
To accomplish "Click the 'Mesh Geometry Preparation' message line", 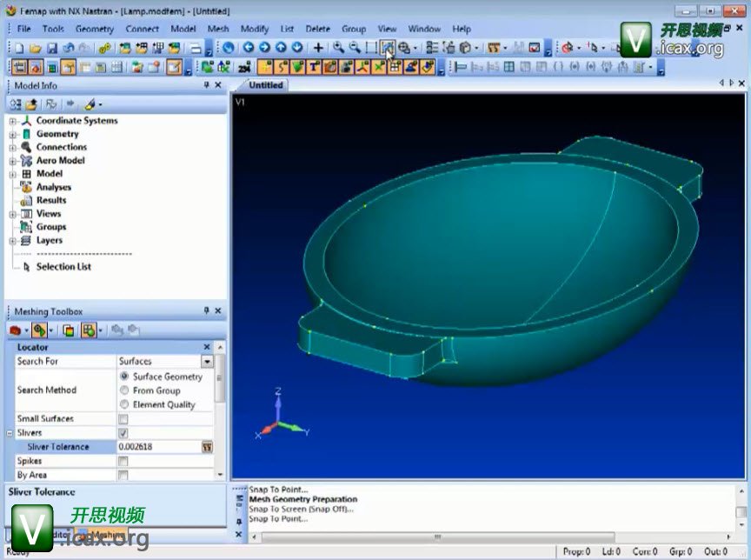I will coord(303,499).
